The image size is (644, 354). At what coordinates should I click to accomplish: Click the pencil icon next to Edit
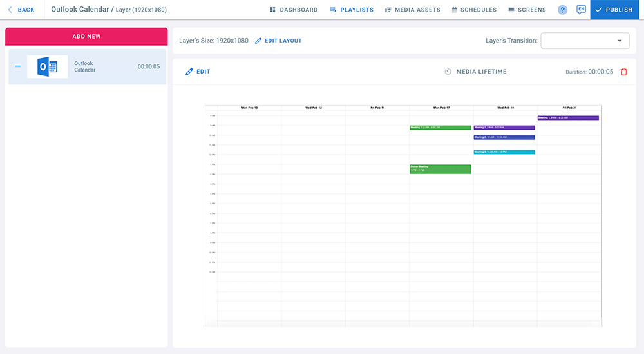pyautogui.click(x=189, y=72)
